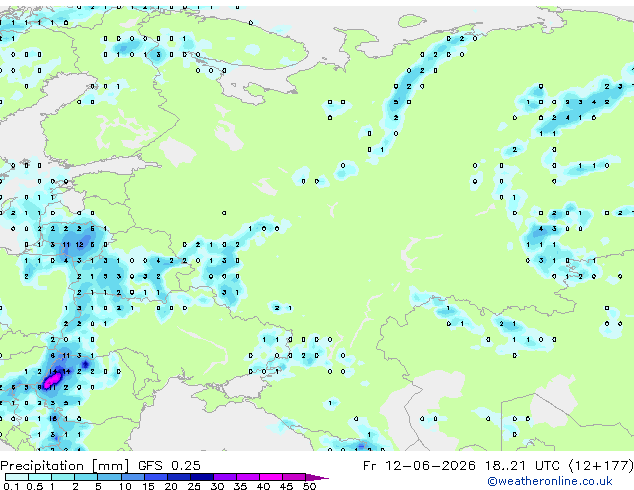This screenshot has height=490, width=634.
Task: Click the 'GFS 0.25' model label
Action: point(169,466)
